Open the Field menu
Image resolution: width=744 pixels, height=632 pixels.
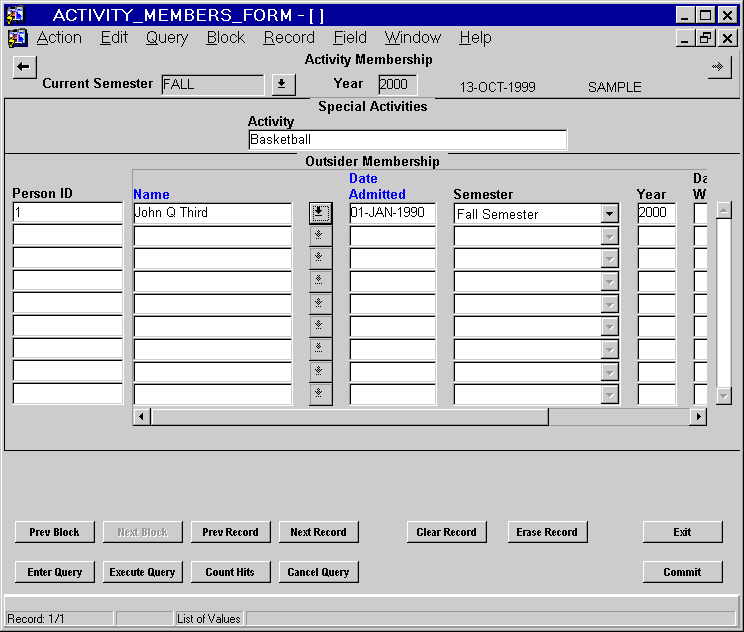(350, 37)
